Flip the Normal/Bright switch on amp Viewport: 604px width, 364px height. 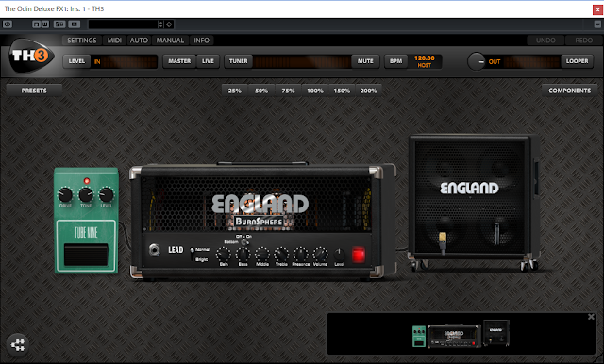tap(193, 254)
